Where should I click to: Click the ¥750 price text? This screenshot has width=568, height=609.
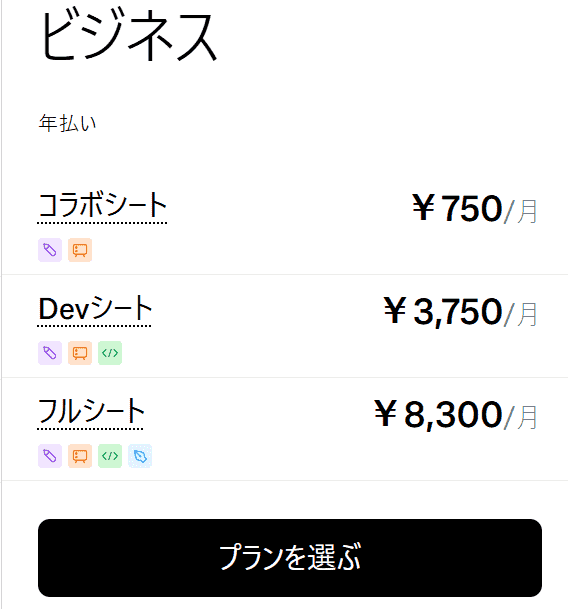pos(457,208)
